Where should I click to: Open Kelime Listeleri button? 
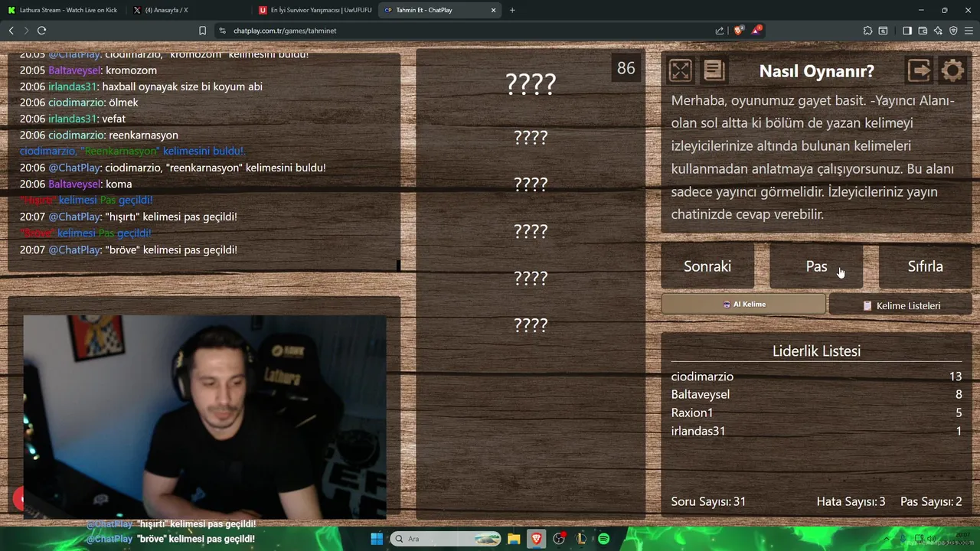[900, 305]
